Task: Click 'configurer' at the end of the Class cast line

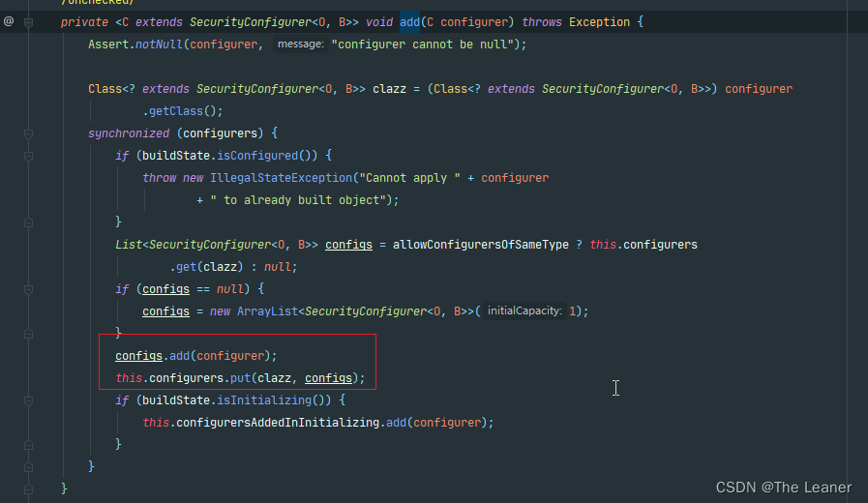Action: 759,89
